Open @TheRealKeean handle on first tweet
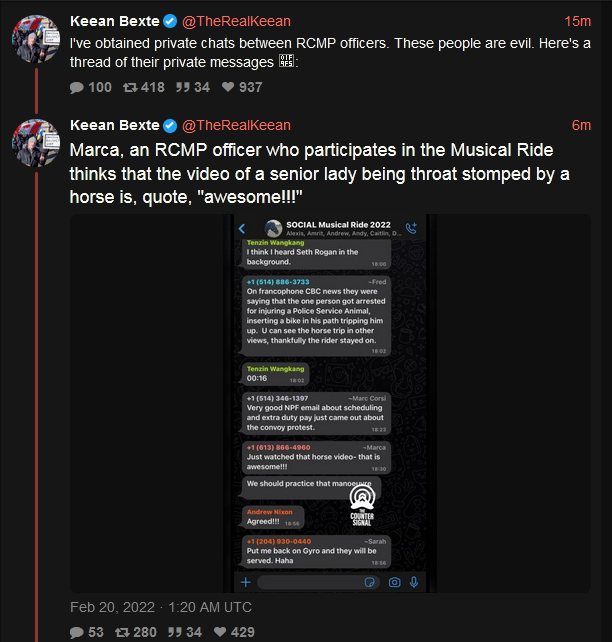612x642 pixels. [x=236, y=21]
